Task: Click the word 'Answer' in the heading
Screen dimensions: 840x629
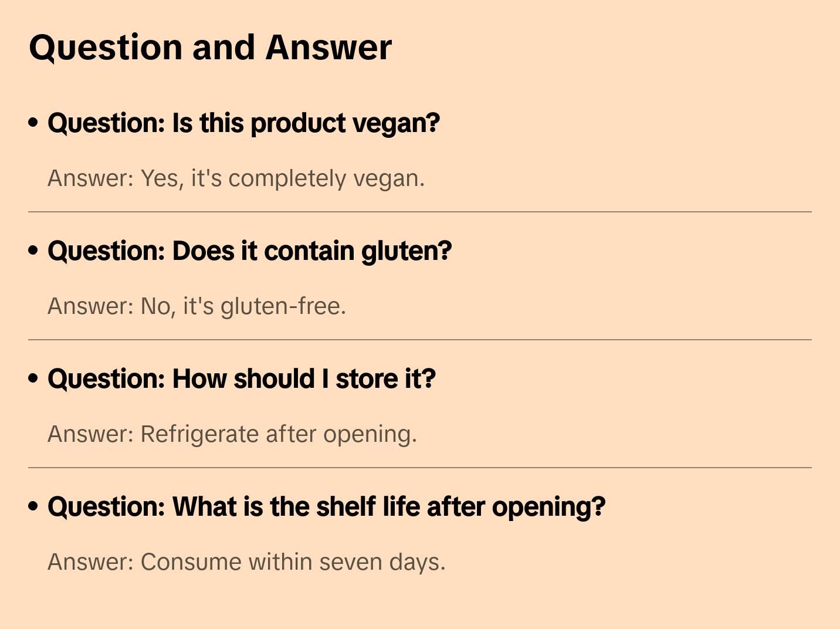Action: pos(328,48)
